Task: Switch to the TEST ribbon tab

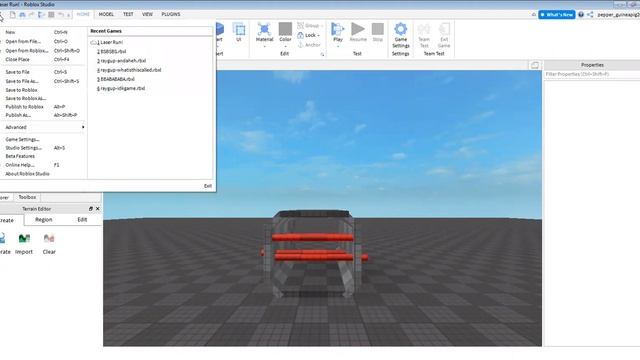Action: 128,14
